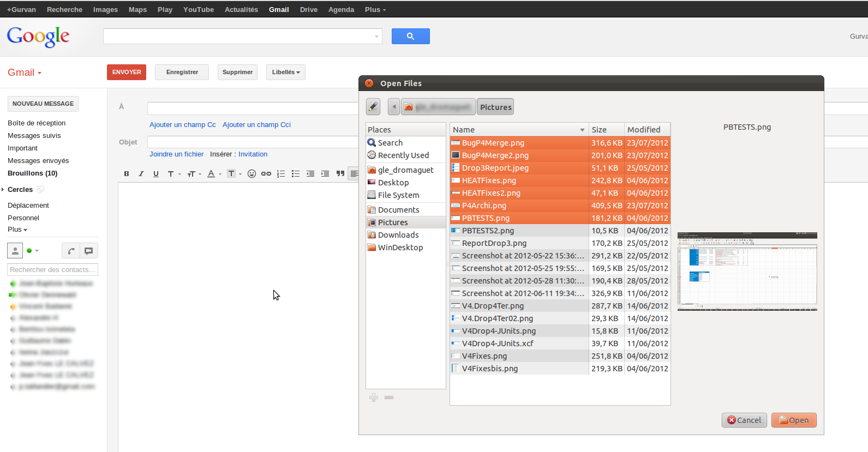
Task: Open the Documents bookmark
Action: [x=406, y=210]
